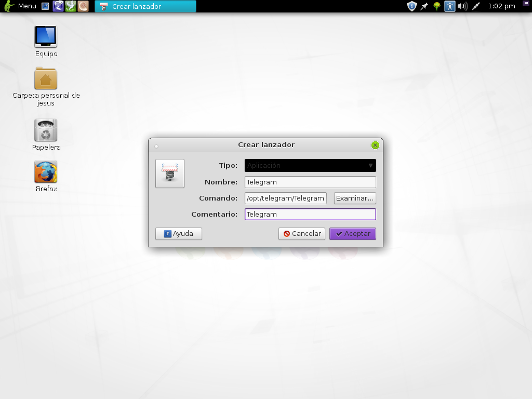This screenshot has height=399, width=532.
Task: Open the green bird launcher in the panel
Action: click(70, 6)
